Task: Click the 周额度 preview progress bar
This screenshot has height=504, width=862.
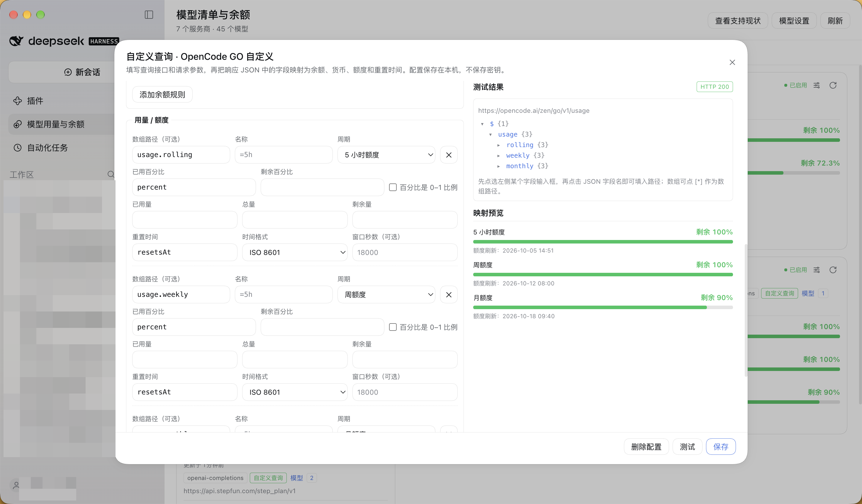Action: [x=603, y=275]
